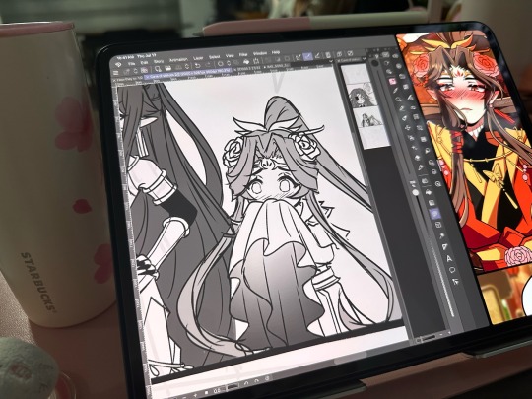Open the View menu
This screenshot has width=532, height=399.
230,55
